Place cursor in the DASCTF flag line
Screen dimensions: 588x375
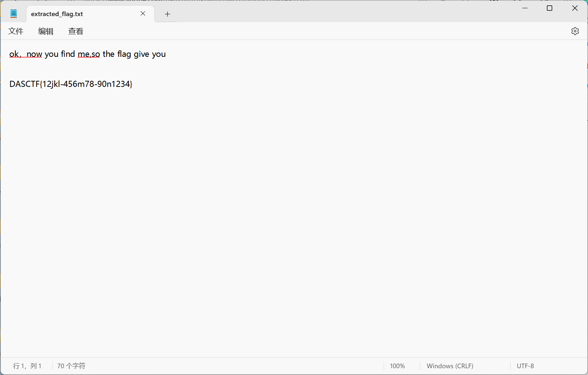tap(71, 84)
